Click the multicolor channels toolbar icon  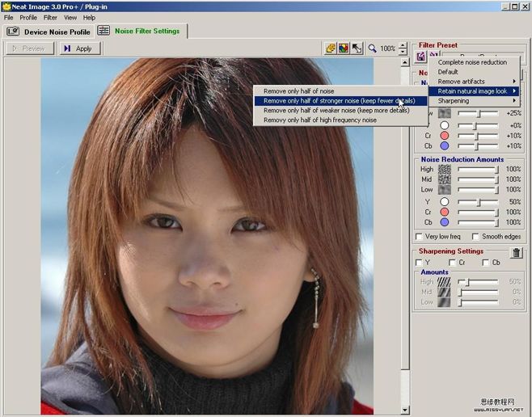344,48
